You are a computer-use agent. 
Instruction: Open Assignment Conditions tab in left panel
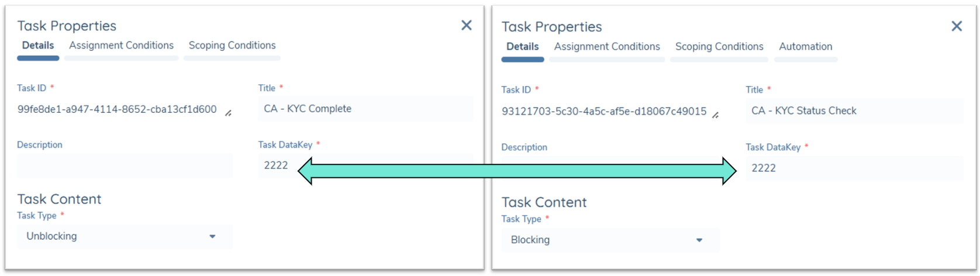[121, 46]
